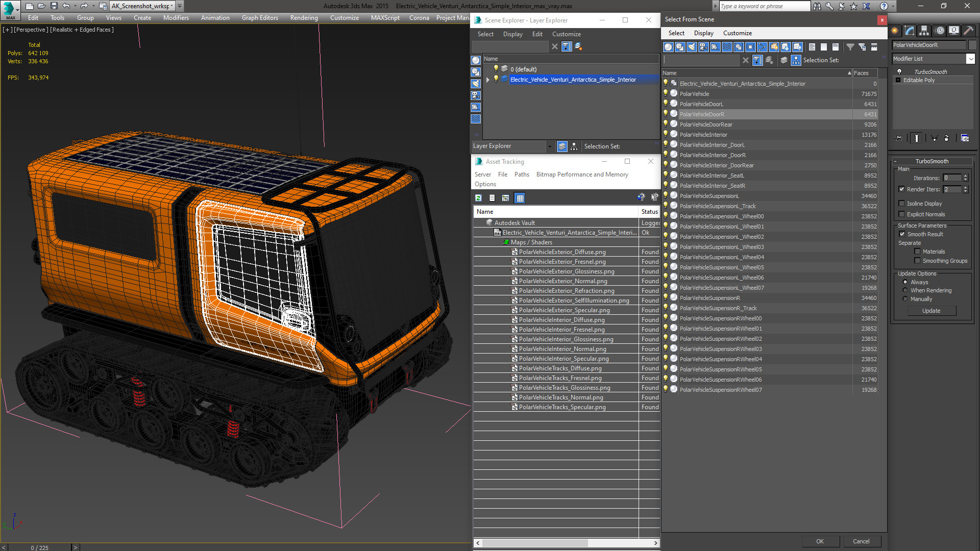Toggle Display Cameras filter in Select From Scene

click(x=703, y=47)
